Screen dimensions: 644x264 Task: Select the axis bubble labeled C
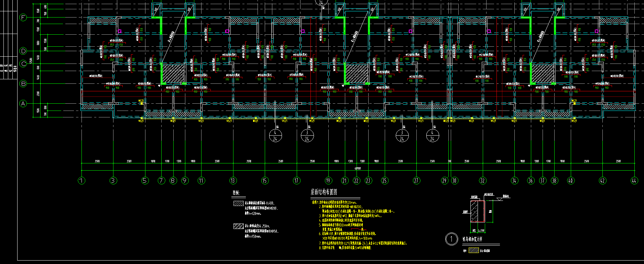click(23, 64)
